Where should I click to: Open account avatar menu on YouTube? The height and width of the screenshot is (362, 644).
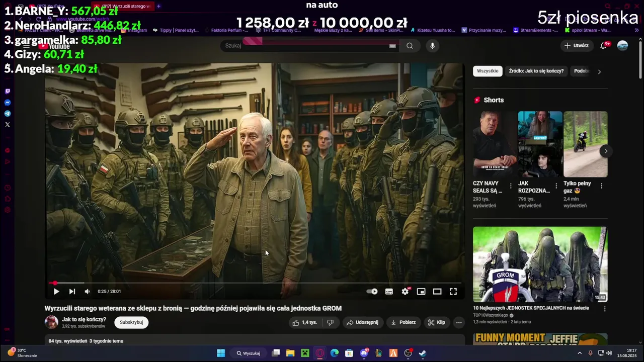coord(622,46)
